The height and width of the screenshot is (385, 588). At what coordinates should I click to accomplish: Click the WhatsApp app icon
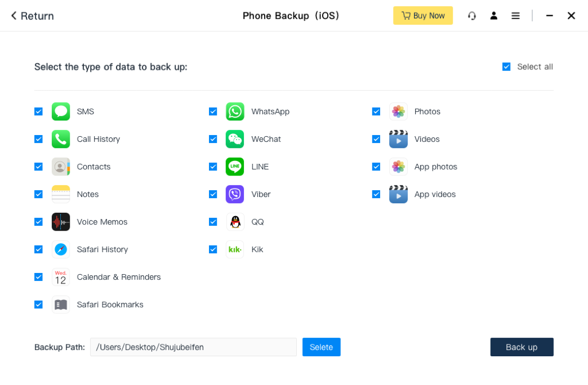(x=235, y=111)
